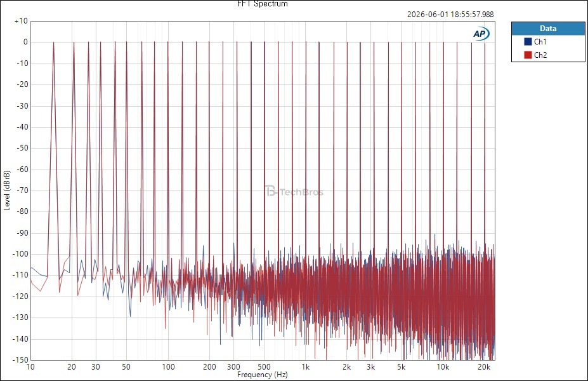Image resolution: width=588 pixels, height=381 pixels.
Task: Click the -100 level axis value
Action: tap(20, 254)
